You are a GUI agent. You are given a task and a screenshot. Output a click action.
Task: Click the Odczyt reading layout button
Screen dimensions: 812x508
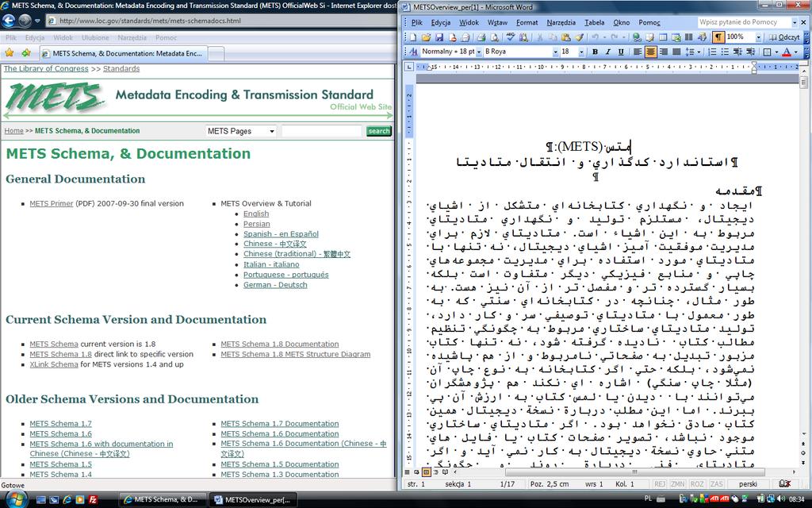point(784,37)
